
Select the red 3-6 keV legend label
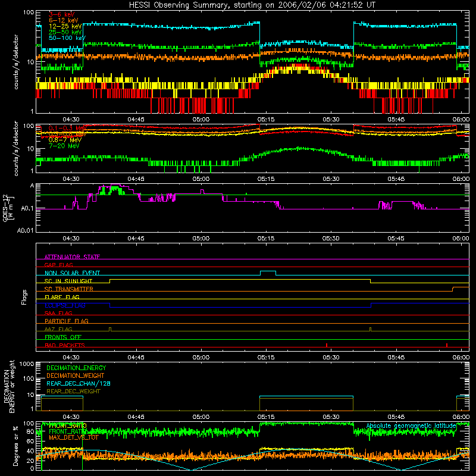(x=62, y=14)
